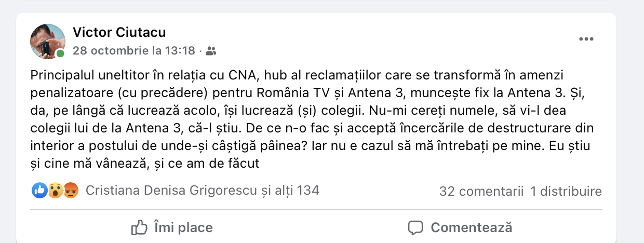The height and width of the screenshot is (243, 644).
Task: Click the Wow reaction emoji
Action: tap(55, 191)
